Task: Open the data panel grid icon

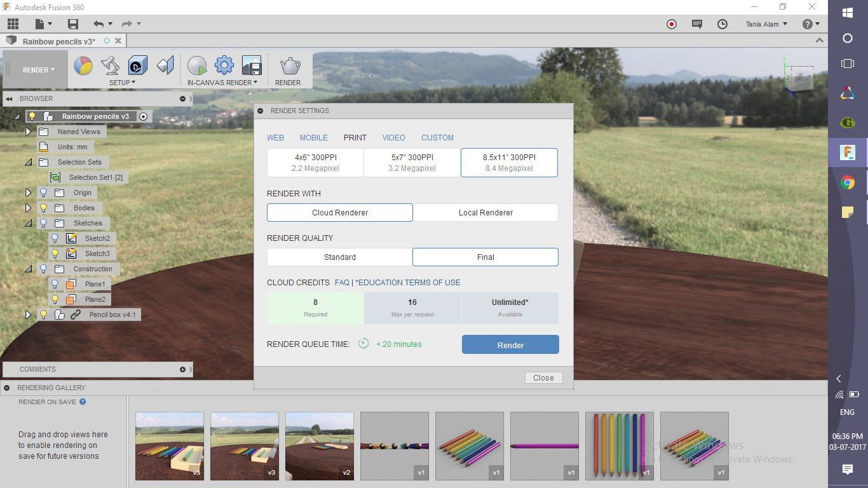Action: click(x=13, y=24)
